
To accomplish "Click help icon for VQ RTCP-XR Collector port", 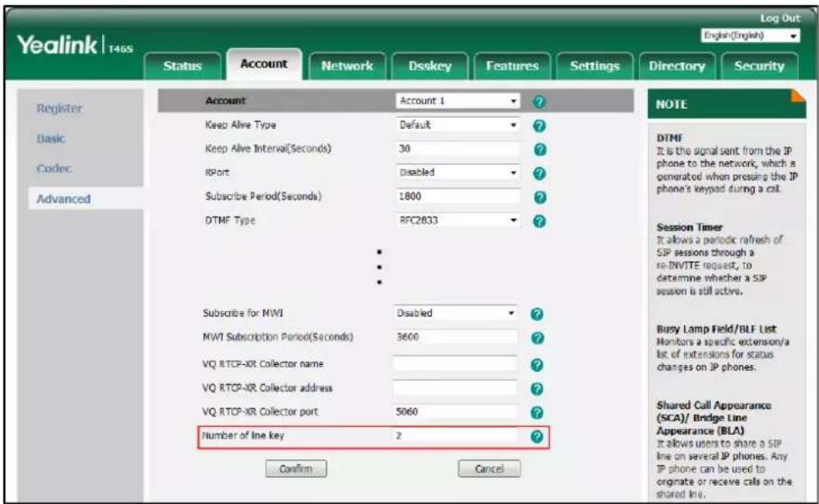I will click(x=536, y=413).
